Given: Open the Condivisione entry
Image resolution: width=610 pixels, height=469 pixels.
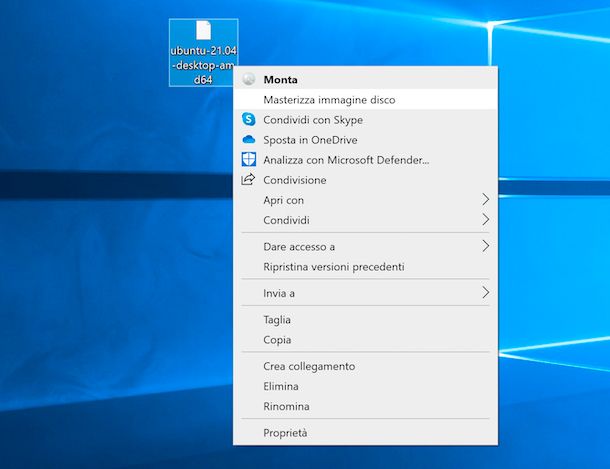Looking at the screenshot, I should [365, 180].
